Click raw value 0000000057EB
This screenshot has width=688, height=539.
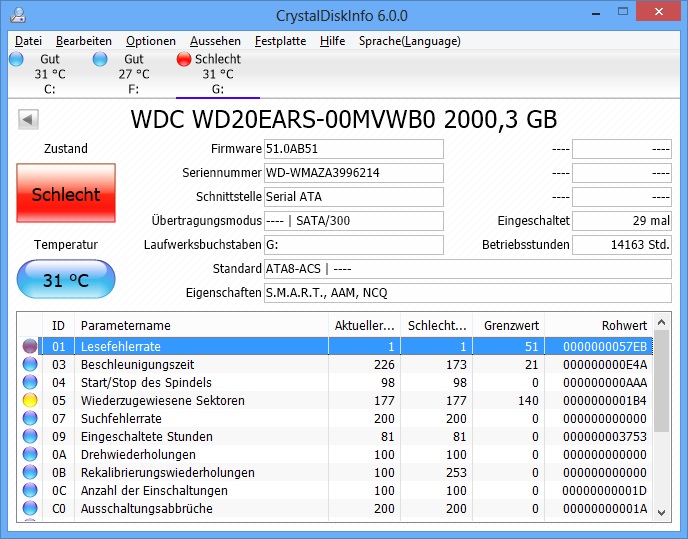605,347
